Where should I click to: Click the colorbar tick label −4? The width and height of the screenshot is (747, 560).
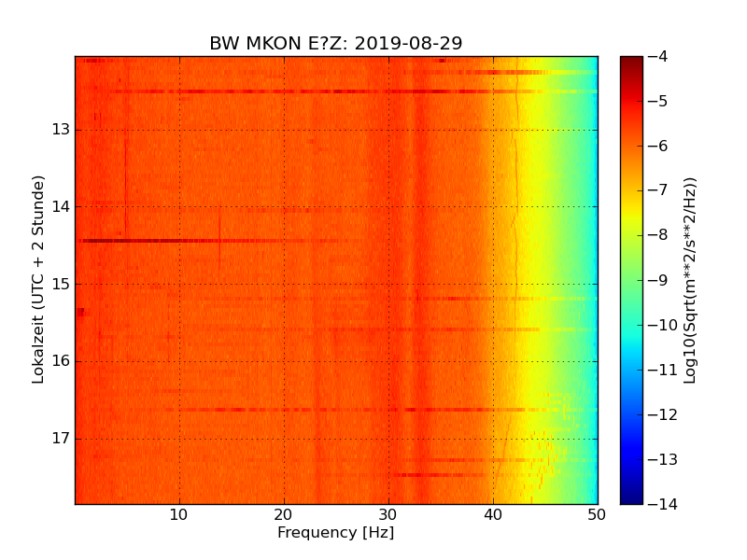pyautogui.click(x=658, y=56)
